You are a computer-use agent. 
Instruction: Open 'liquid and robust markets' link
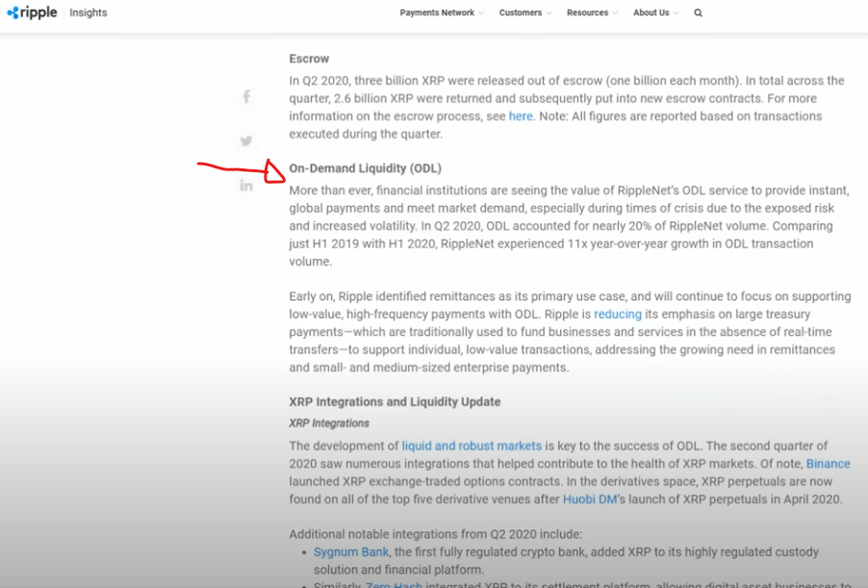(472, 447)
